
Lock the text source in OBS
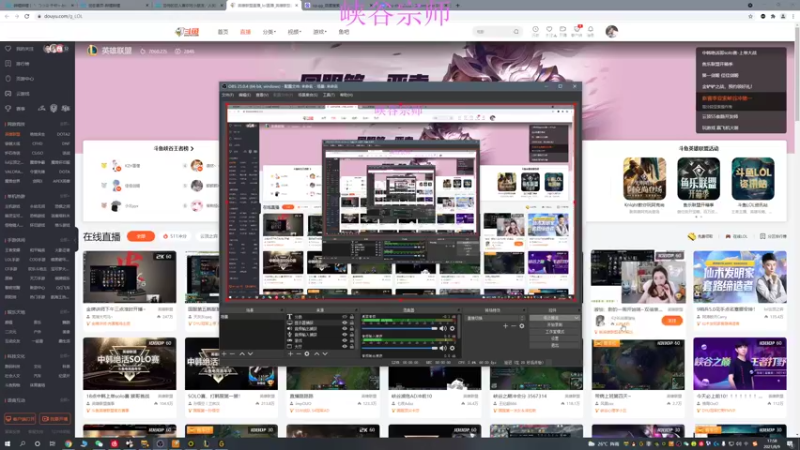tap(352, 317)
